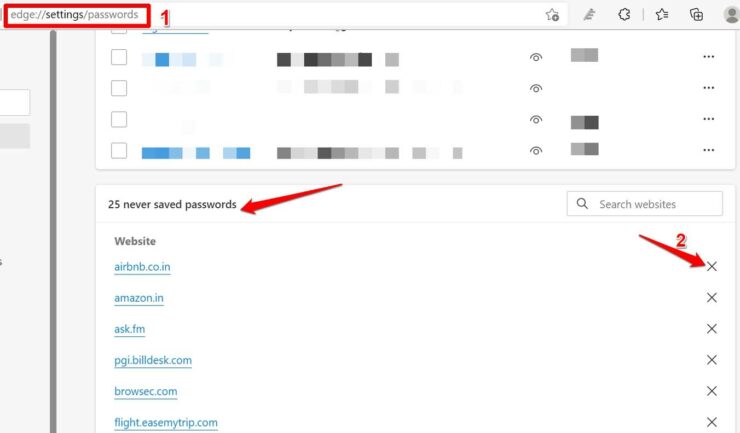This screenshot has height=433, width=740.
Task: Open the flight.easemytrip.com link
Action: pos(166,423)
